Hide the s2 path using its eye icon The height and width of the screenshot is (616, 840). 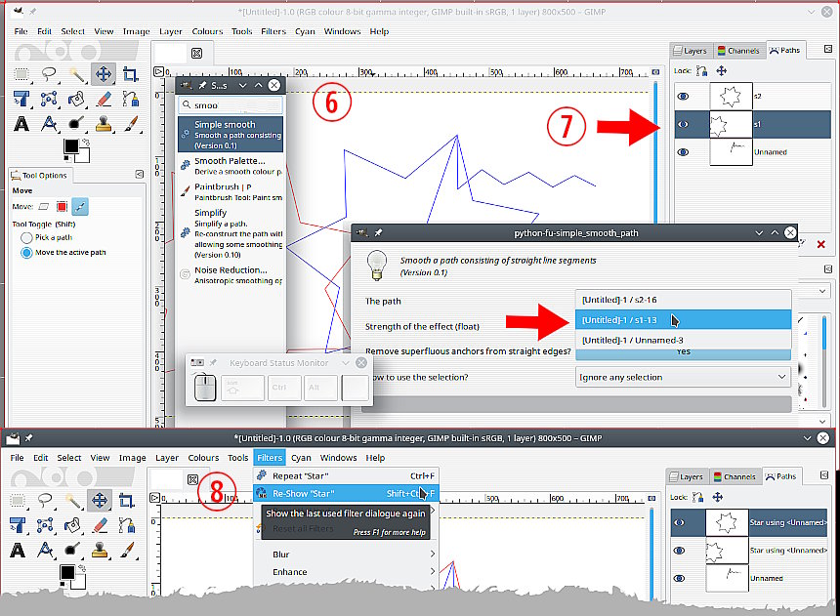click(684, 96)
